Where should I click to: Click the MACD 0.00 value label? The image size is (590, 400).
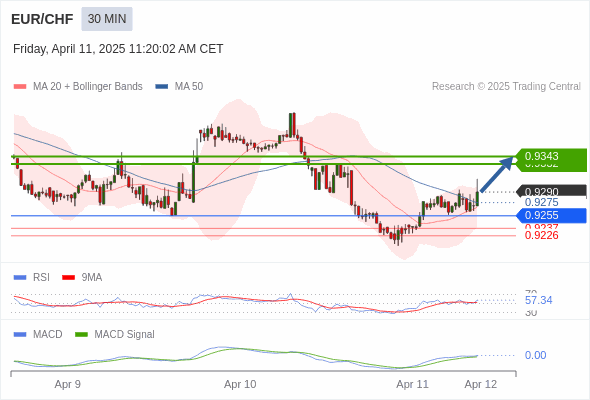tap(535, 355)
